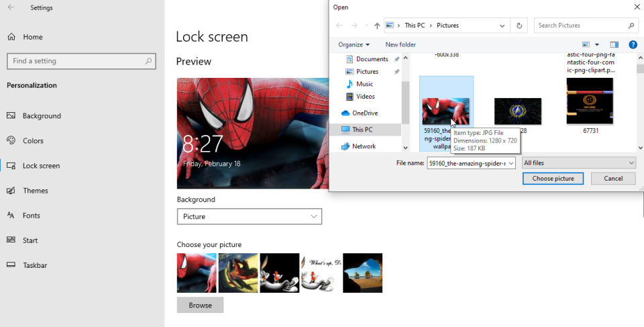Select the Bugs Bunny black thumbnail
644x327 pixels.
coord(280,273)
